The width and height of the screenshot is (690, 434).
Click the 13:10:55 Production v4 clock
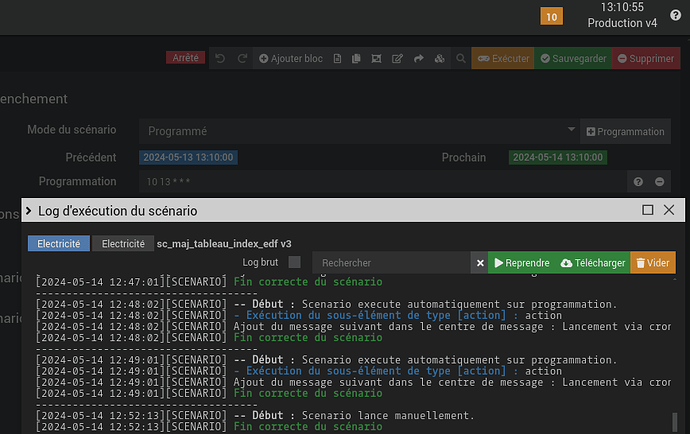(622, 15)
